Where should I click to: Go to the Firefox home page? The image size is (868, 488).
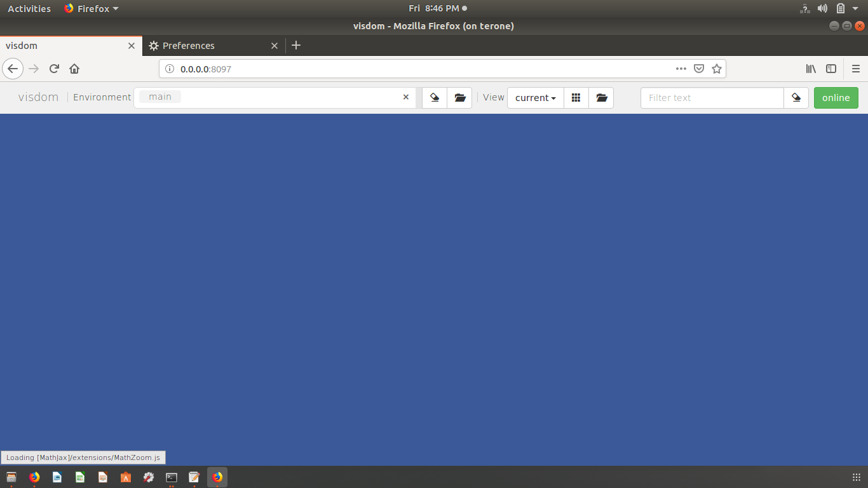coord(74,69)
